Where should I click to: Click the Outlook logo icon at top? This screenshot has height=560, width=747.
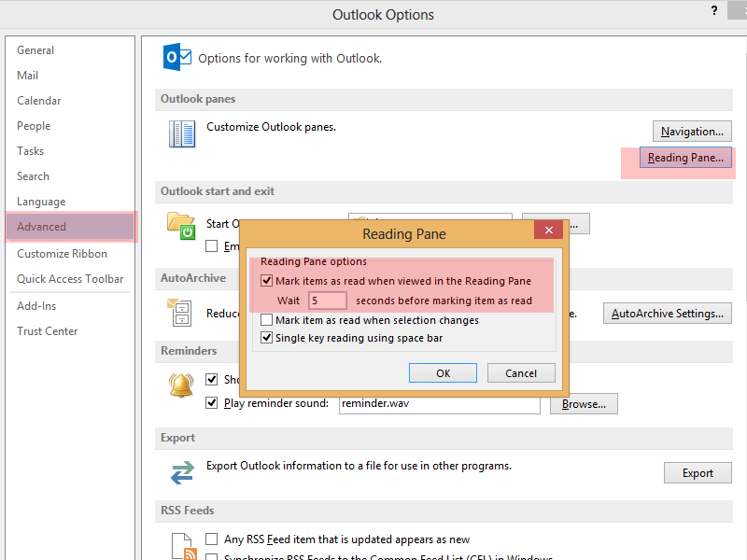click(177, 57)
